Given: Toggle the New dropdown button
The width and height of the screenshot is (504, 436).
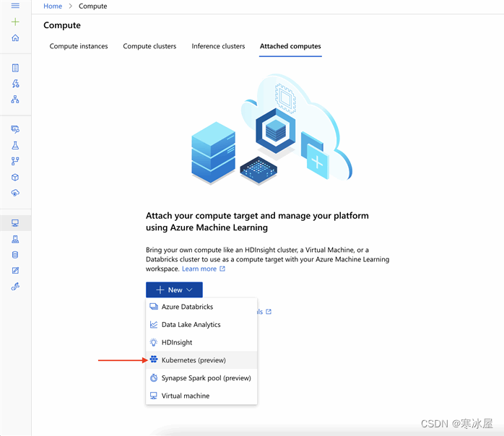Looking at the screenshot, I should tap(174, 289).
